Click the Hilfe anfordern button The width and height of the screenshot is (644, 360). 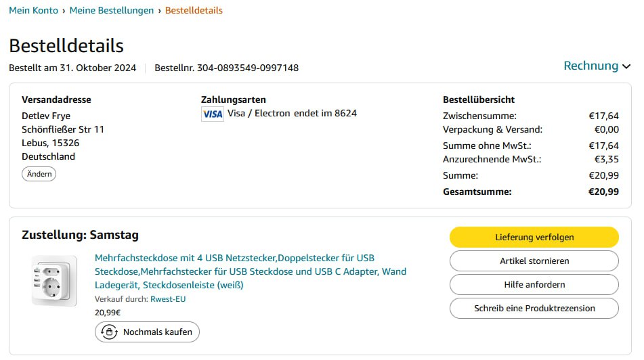click(x=534, y=284)
